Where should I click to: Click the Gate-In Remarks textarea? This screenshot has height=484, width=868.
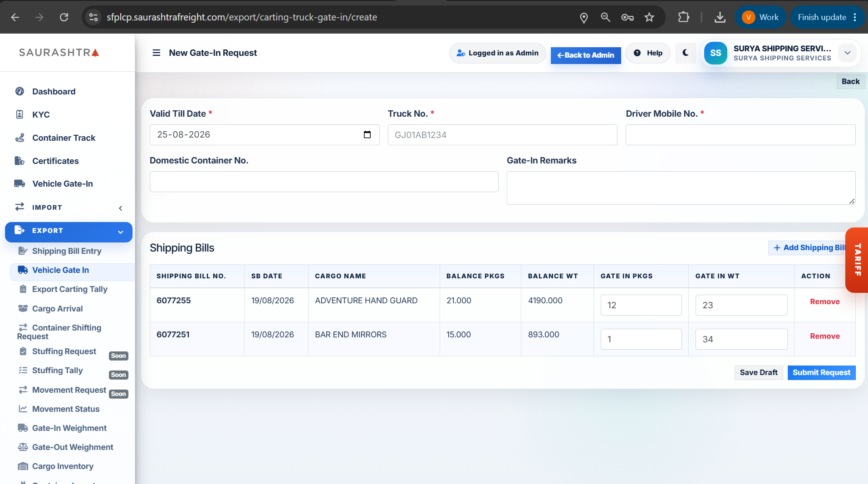(x=681, y=188)
